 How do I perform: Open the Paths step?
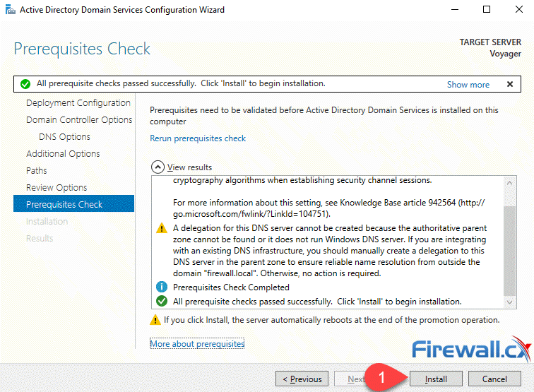[x=37, y=171]
